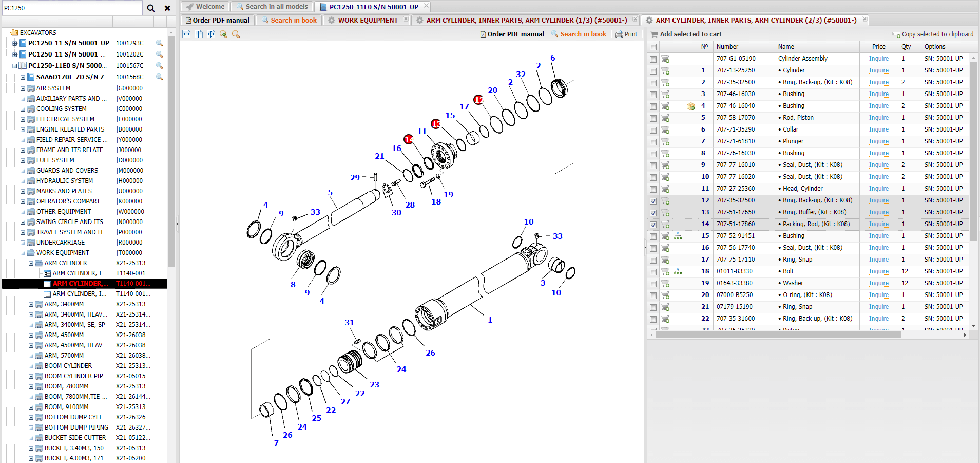The height and width of the screenshot is (463, 980).
Task: Click replacement package icon on Bushing 707-46-16040 row
Action: [691, 106]
